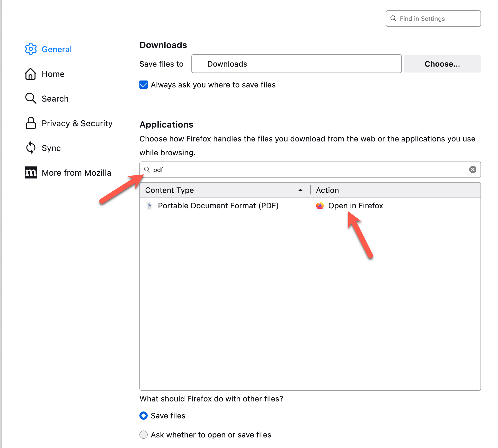
Task: Click the Firefox icon beside Open in Firefox
Action: click(x=320, y=206)
